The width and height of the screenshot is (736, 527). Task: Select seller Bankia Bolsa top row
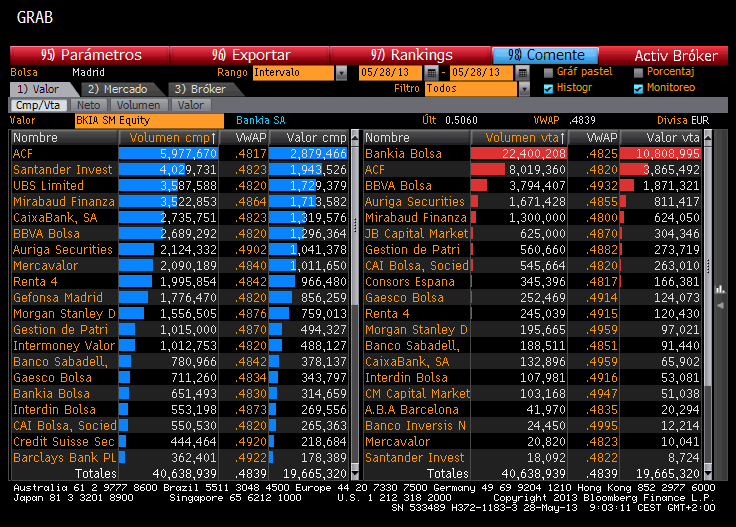[533, 154]
